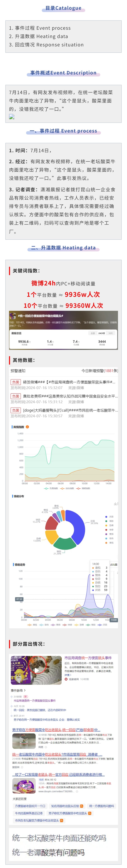127x868 pixels.
Task: Click the orange info icon beside 舆情指数
Action: [27, 427]
